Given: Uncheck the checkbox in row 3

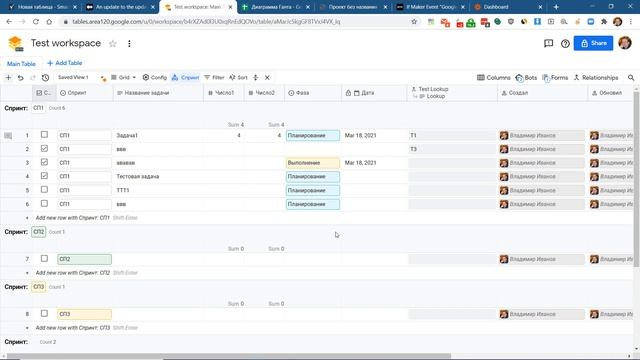Looking at the screenshot, I should coord(44,162).
